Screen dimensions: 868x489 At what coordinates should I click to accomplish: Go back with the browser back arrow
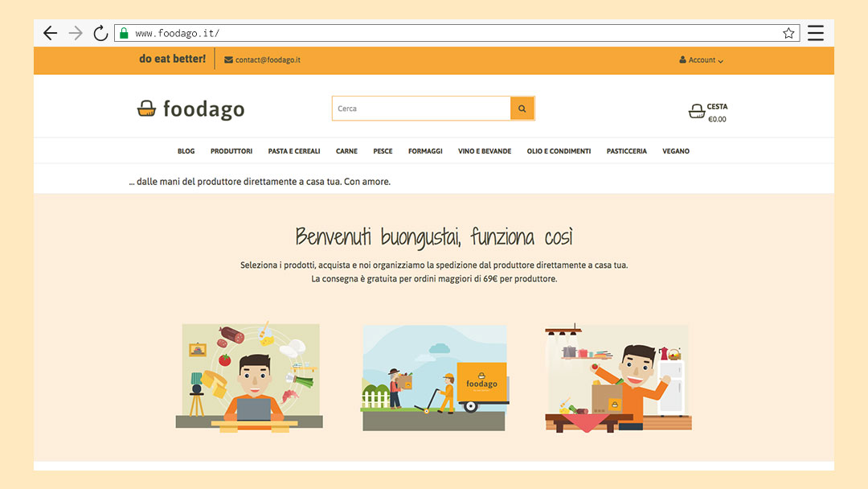click(51, 33)
